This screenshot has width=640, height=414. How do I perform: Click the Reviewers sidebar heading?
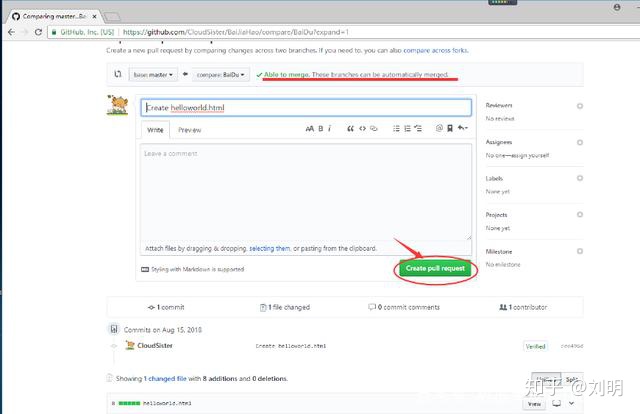point(499,105)
